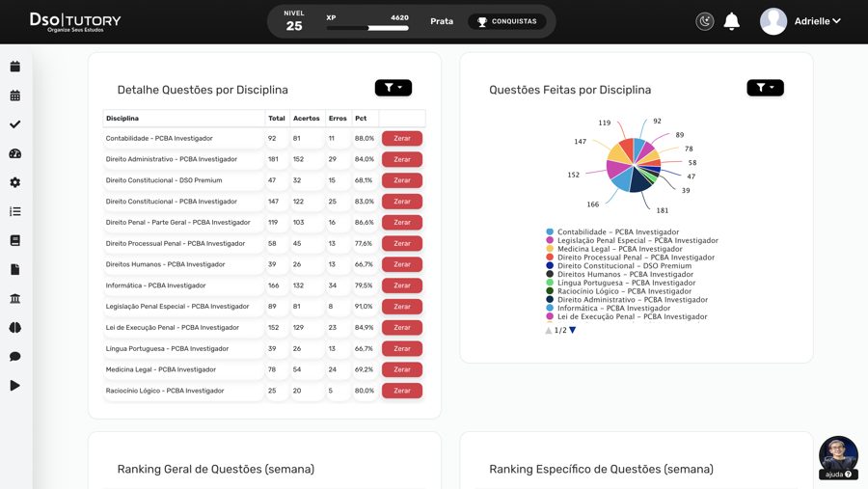Toggle Medicina Legal legend swatch
Viewport: 868px width, 489px height.
pos(550,249)
